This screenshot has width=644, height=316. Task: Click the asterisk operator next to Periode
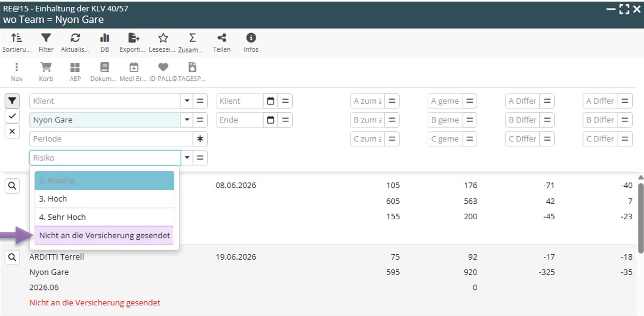(x=200, y=139)
